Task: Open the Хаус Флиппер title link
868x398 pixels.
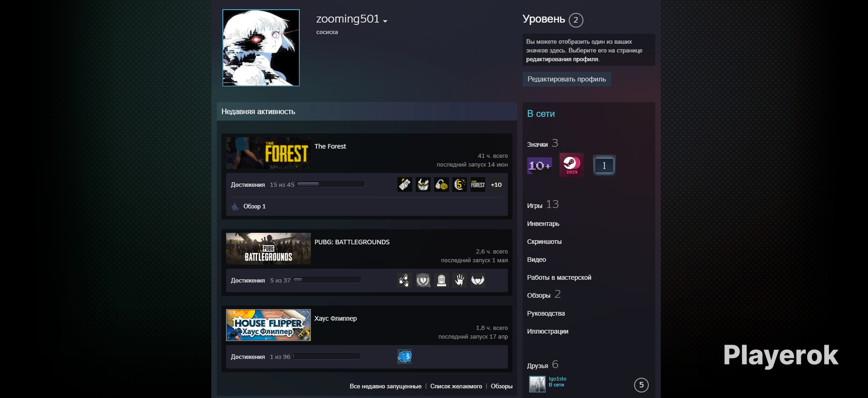Action: point(336,318)
